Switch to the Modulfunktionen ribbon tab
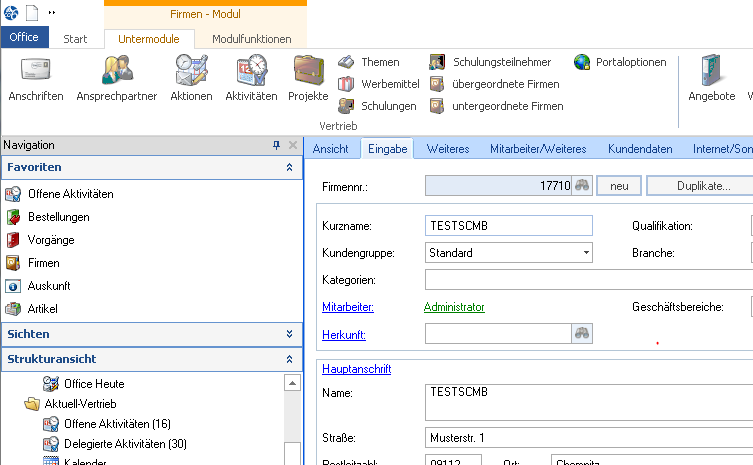This screenshot has width=753, height=465. coord(251,39)
